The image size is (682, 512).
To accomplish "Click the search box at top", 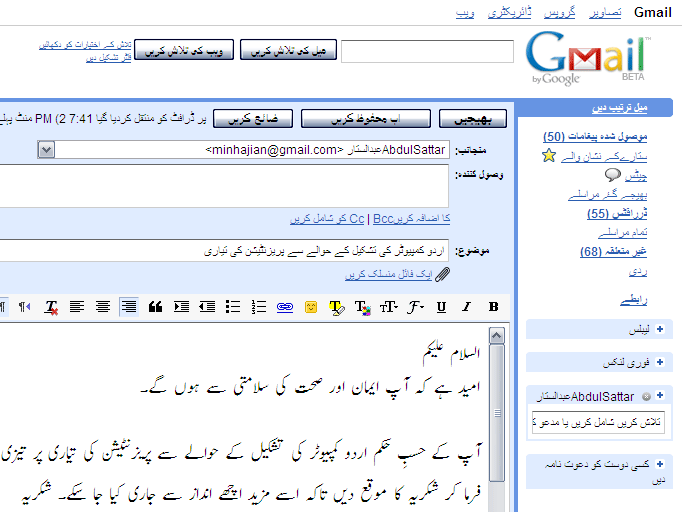I will [427, 51].
